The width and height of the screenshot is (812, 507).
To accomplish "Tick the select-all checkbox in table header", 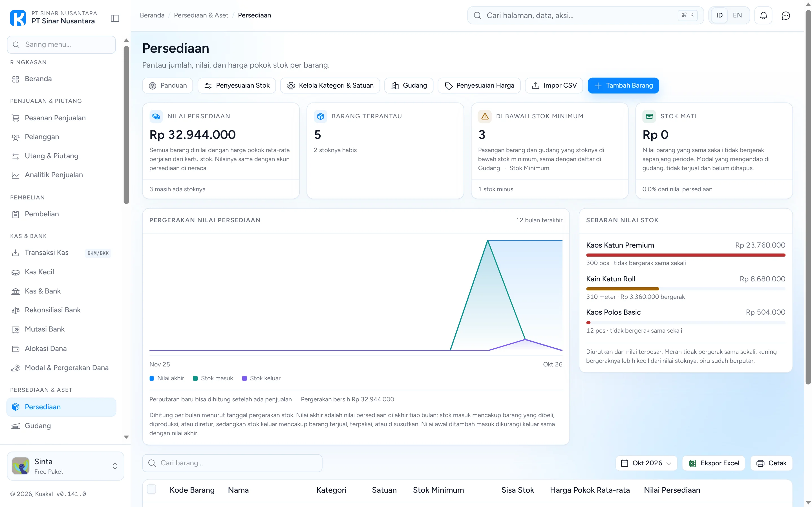I will [152, 489].
